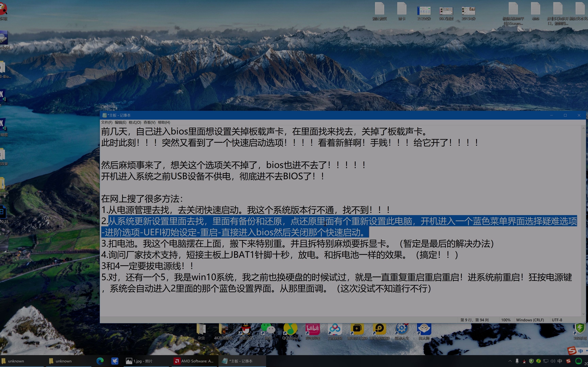Click the volume speaker tray icon

553,361
